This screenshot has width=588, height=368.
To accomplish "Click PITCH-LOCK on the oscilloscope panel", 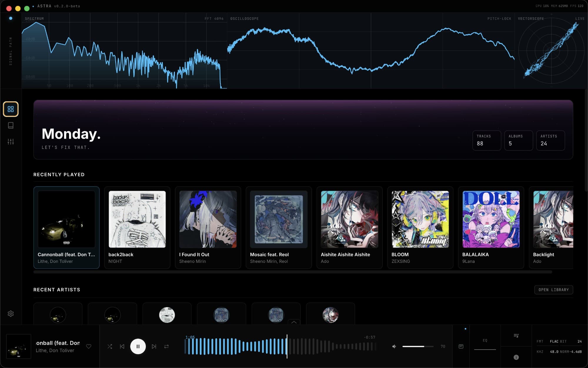I will click(x=499, y=19).
